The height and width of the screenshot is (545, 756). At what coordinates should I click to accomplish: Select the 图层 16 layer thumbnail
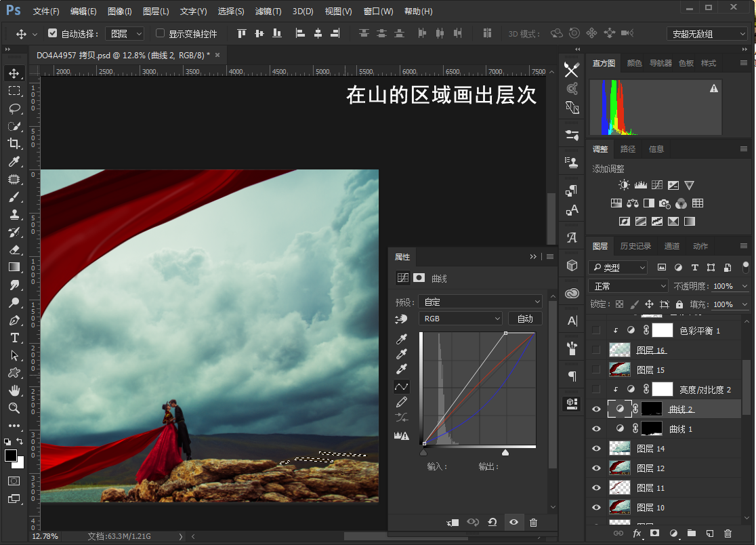(620, 350)
